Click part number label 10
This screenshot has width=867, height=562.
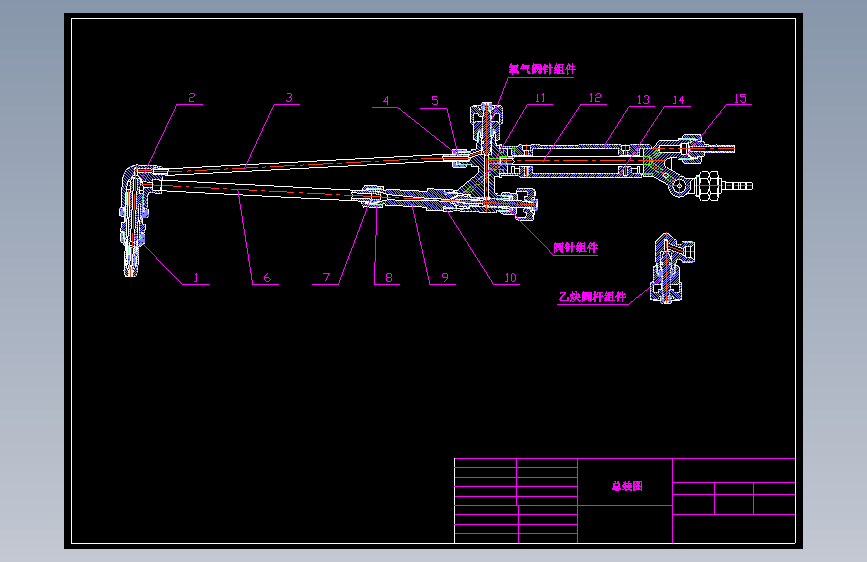point(510,278)
